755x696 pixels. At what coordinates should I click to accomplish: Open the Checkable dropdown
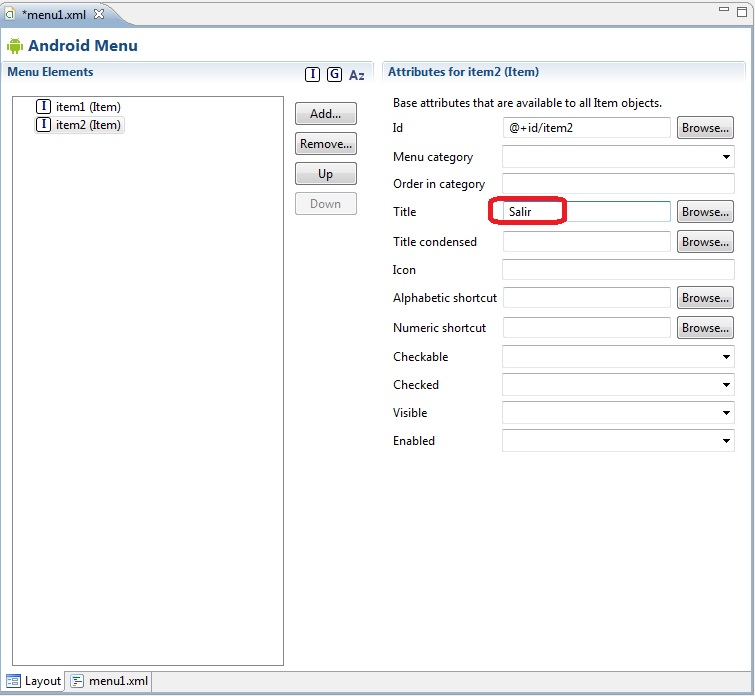tap(618, 356)
